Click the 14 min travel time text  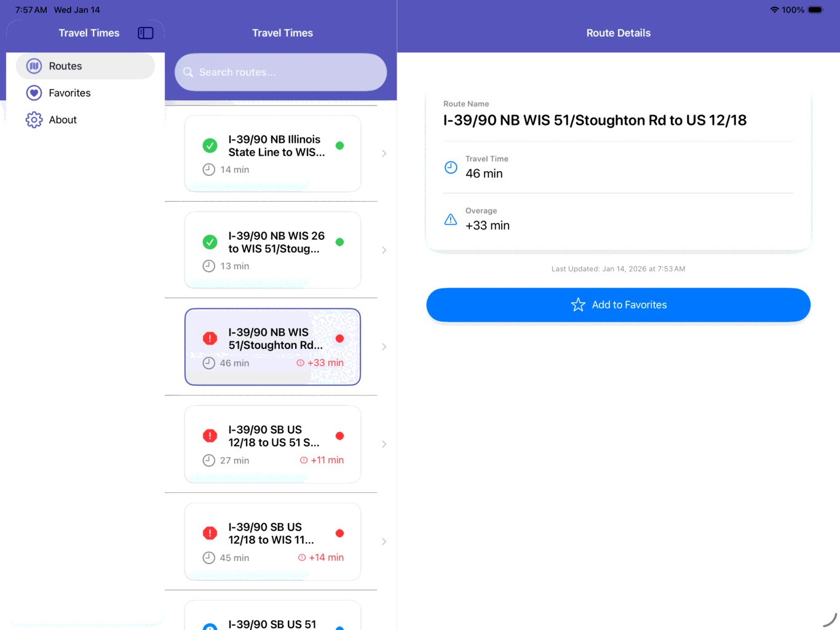pyautogui.click(x=235, y=170)
